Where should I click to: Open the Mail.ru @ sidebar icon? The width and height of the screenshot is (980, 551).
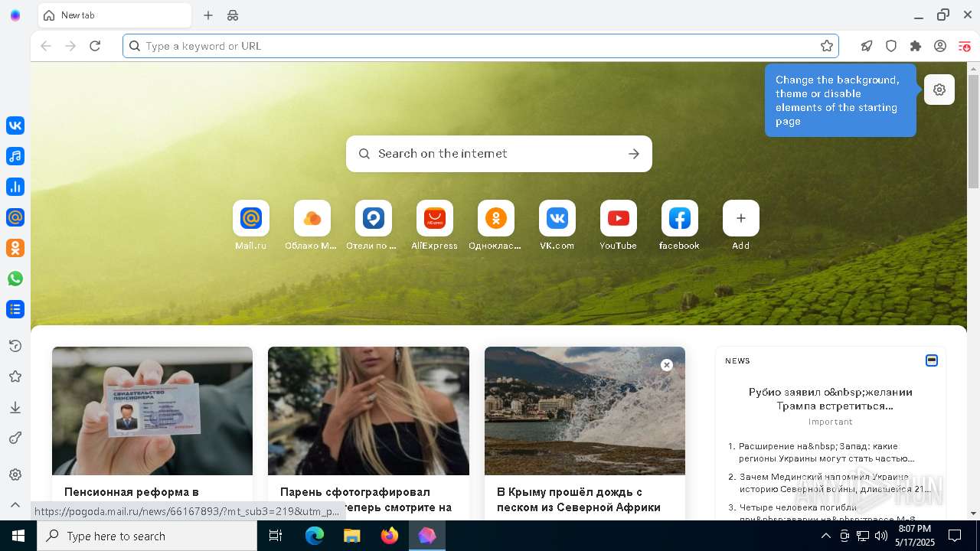click(x=15, y=217)
